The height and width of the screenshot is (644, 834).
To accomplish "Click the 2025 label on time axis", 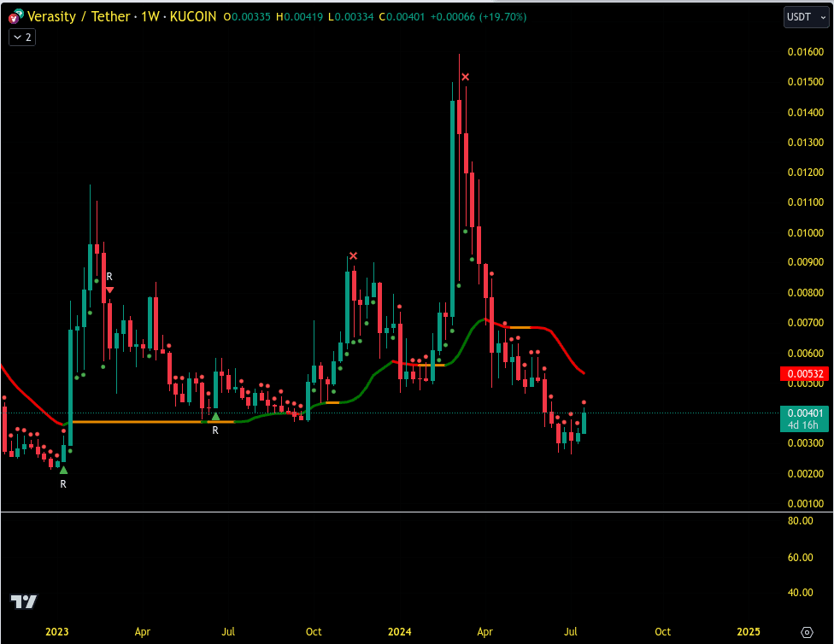I will 749,632.
